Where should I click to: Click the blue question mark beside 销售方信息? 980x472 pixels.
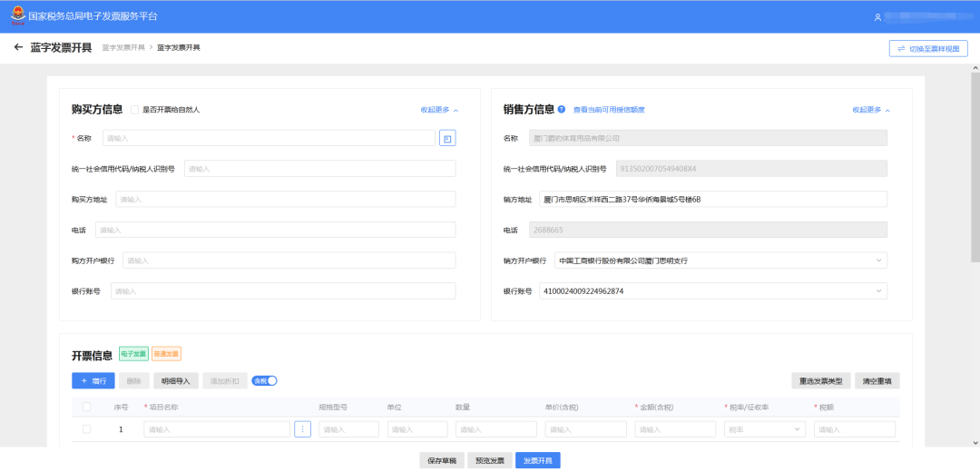pos(562,110)
